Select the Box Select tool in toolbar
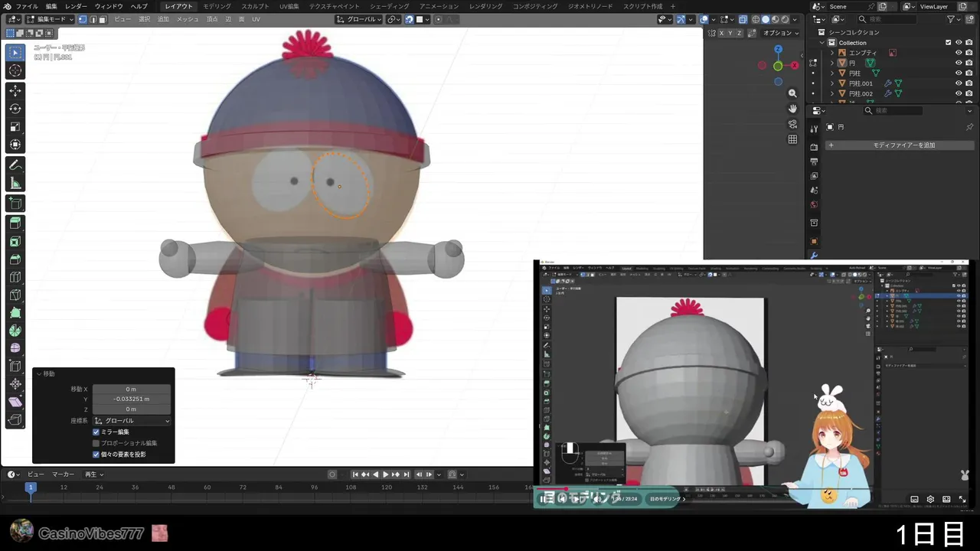The image size is (980, 551). click(x=15, y=53)
